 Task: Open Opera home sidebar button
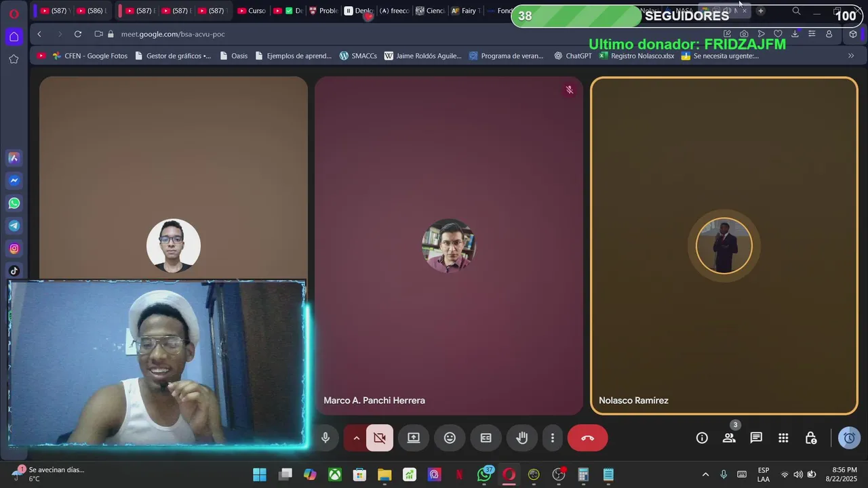(14, 37)
